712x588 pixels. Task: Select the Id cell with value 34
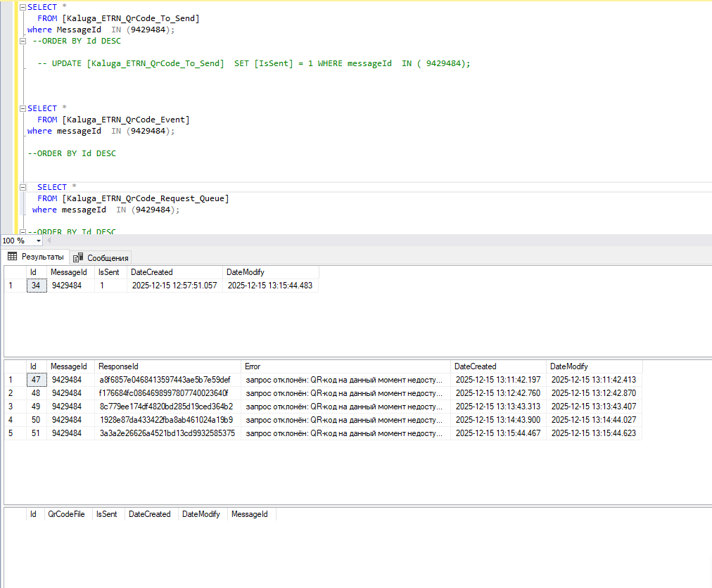pos(37,286)
